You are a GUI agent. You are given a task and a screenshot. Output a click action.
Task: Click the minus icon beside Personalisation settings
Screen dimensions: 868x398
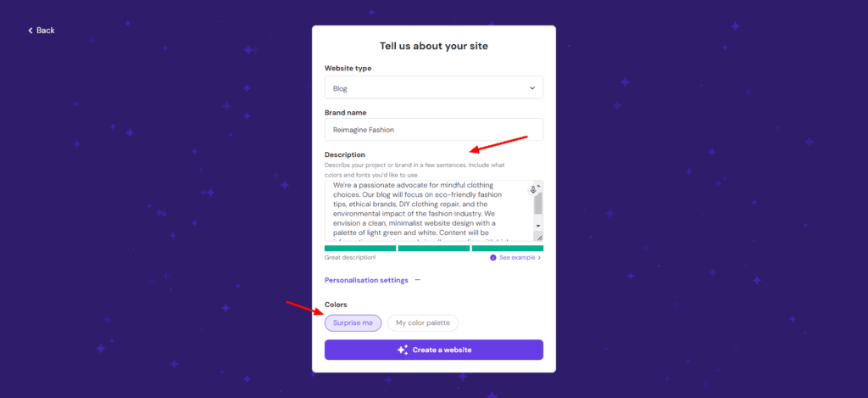tap(417, 280)
